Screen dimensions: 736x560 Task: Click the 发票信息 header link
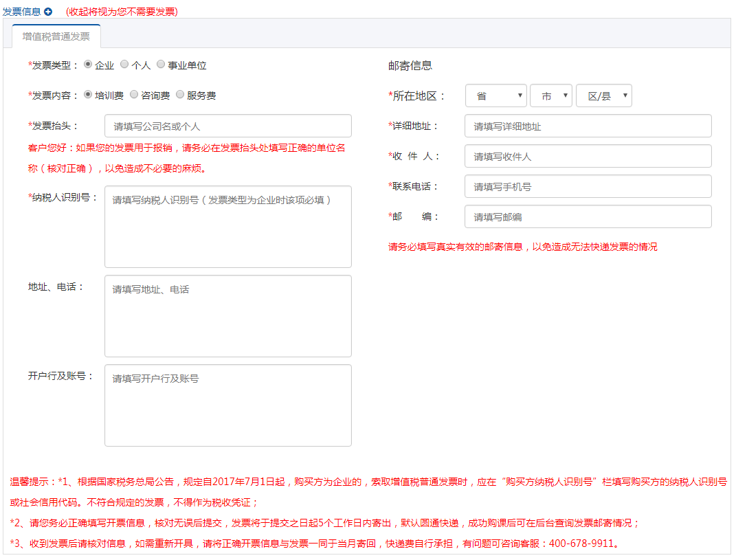[21, 12]
